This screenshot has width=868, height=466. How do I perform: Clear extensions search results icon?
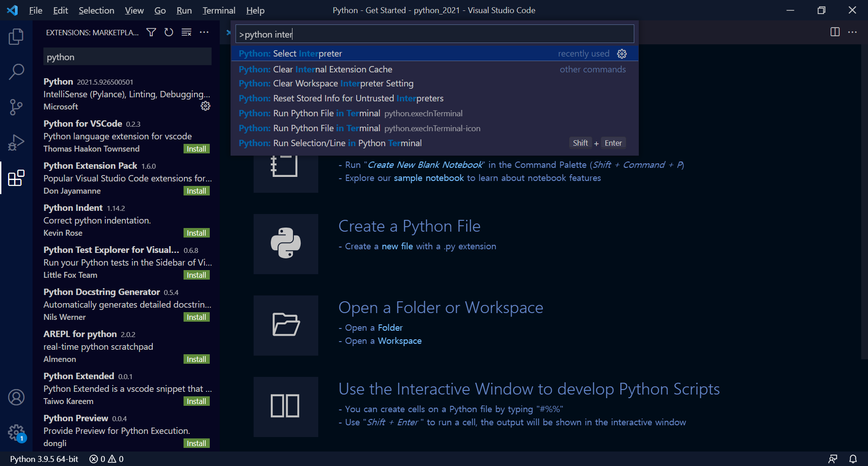[186, 32]
